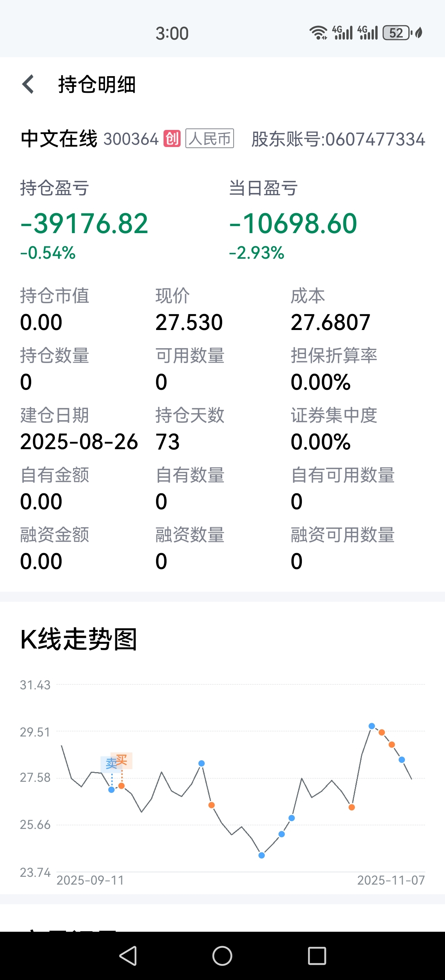The height and width of the screenshot is (980, 445).
Task: Tap the Android home circle button
Action: click(222, 955)
